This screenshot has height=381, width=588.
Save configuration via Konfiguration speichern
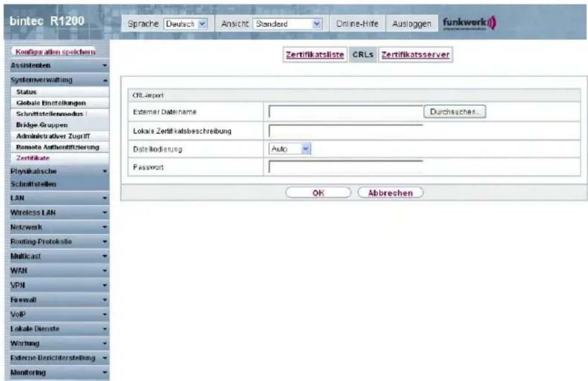[x=56, y=52]
